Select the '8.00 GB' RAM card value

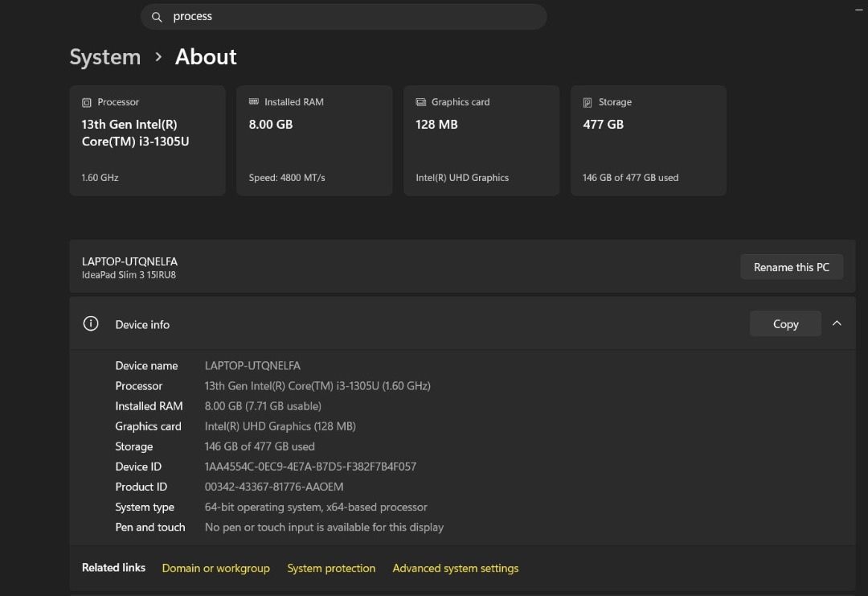point(271,125)
